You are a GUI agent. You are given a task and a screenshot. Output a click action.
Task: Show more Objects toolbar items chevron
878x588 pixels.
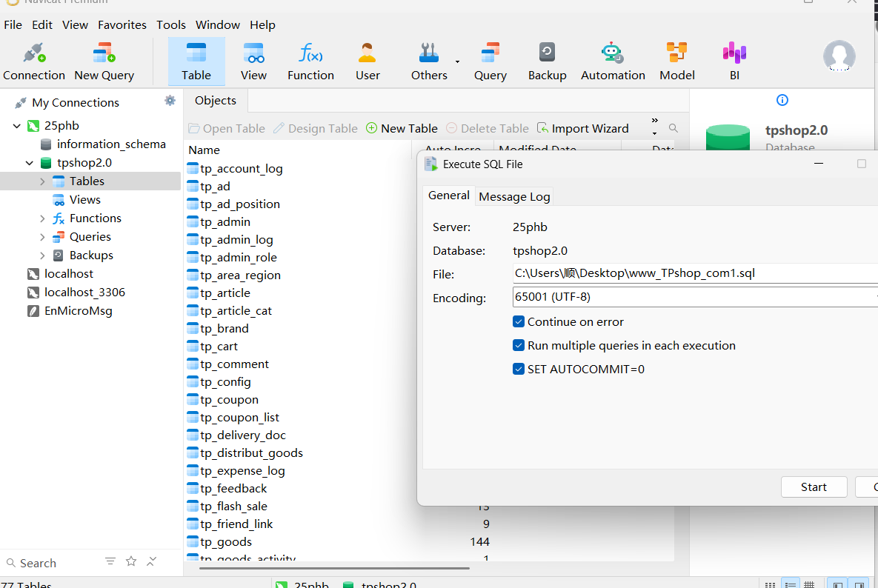pos(654,120)
